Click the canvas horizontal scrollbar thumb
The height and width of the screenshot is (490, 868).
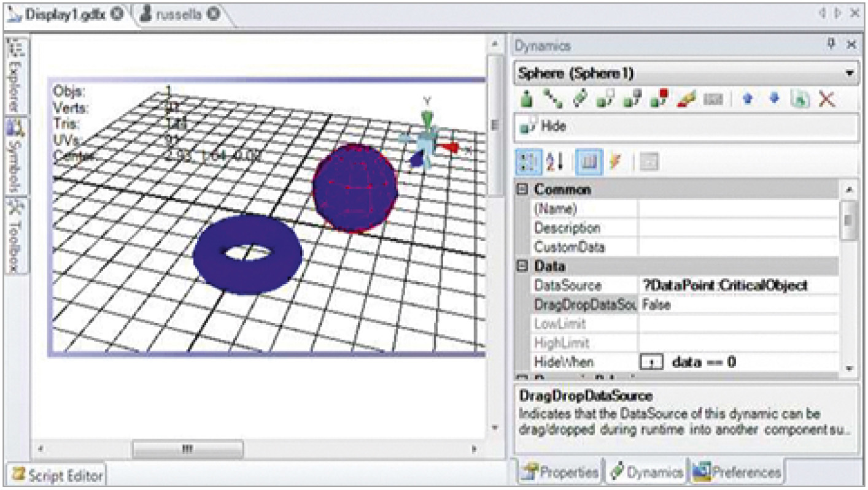pyautogui.click(x=188, y=450)
